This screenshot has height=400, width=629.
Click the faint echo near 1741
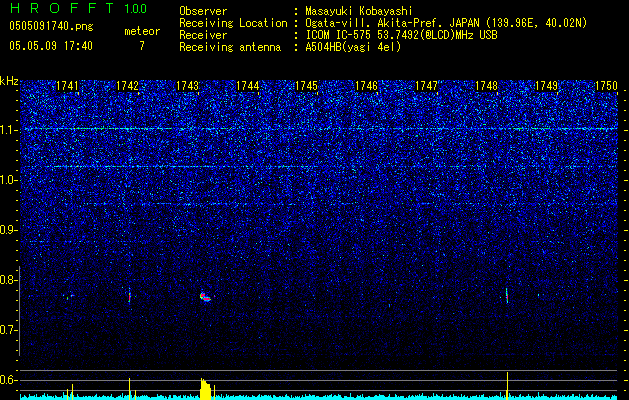point(68,296)
